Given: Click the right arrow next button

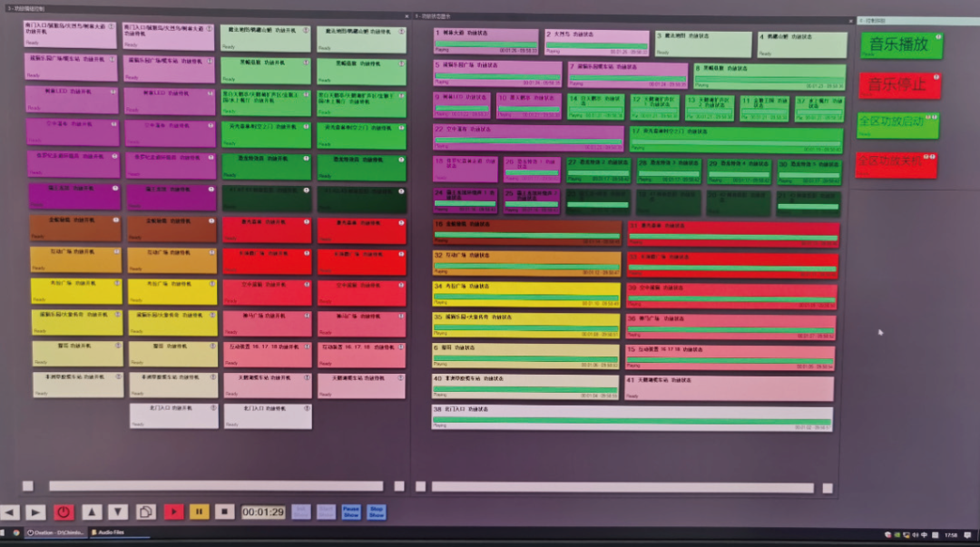Looking at the screenshot, I should [34, 513].
